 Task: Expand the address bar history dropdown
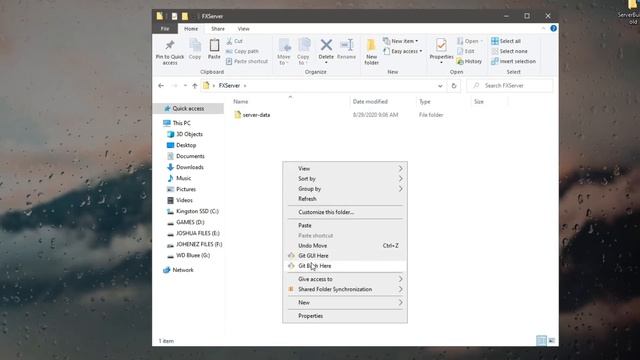(x=440, y=86)
